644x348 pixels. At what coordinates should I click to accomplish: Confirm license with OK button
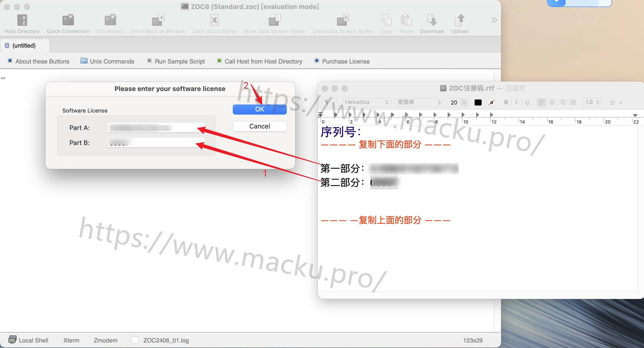(260, 109)
